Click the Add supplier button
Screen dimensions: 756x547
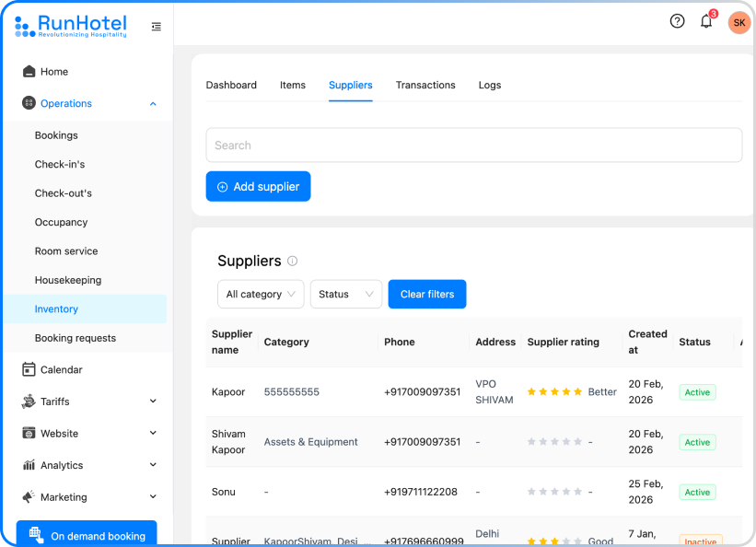tap(259, 187)
